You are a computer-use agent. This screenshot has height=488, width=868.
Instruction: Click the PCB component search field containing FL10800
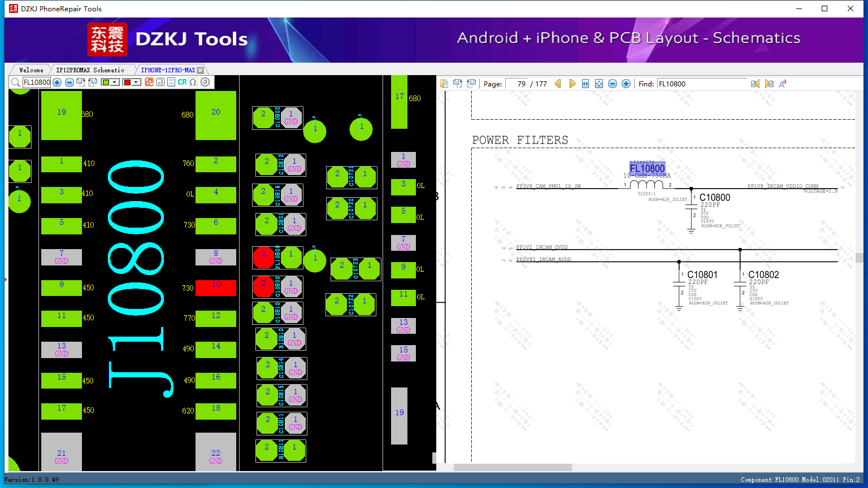37,82
